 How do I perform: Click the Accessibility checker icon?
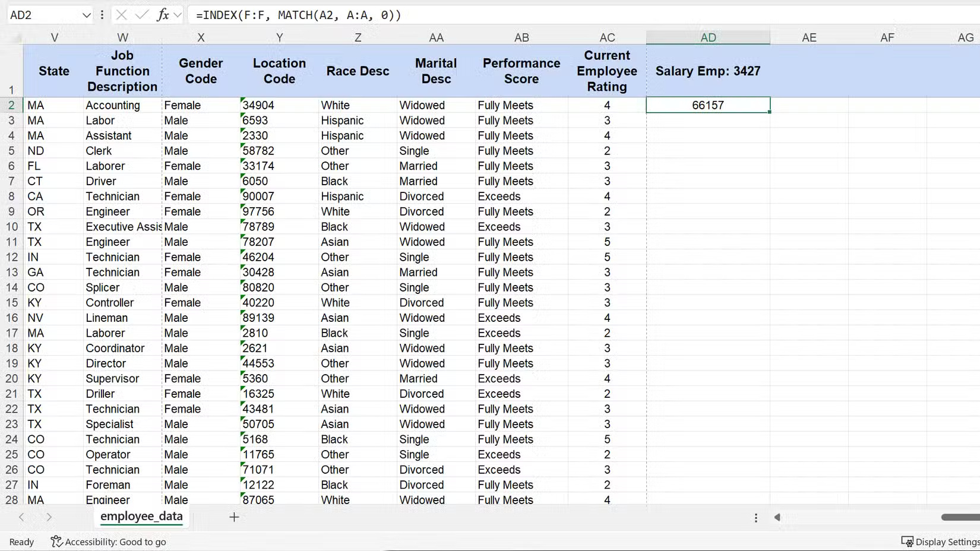point(56,541)
